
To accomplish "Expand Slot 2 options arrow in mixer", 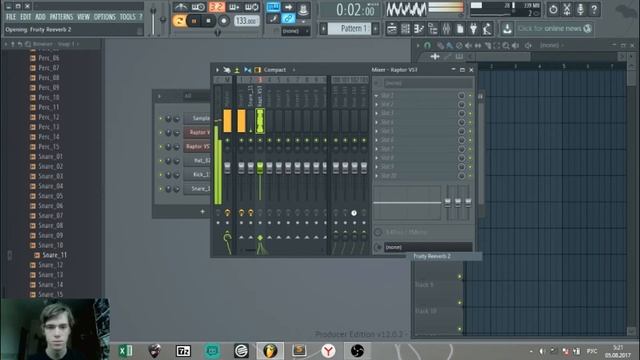I will [376, 104].
